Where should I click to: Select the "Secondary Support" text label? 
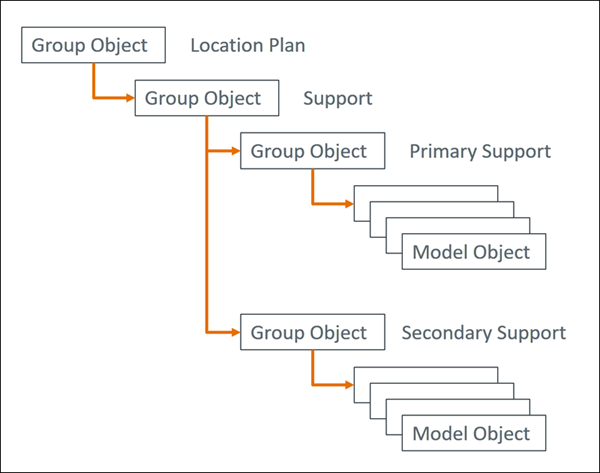tap(484, 332)
